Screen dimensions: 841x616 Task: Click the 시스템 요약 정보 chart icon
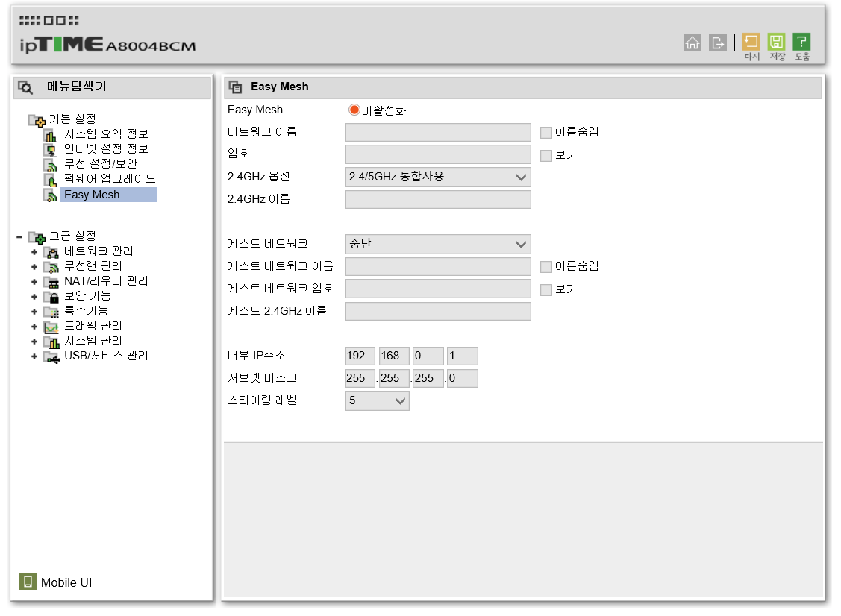point(51,134)
